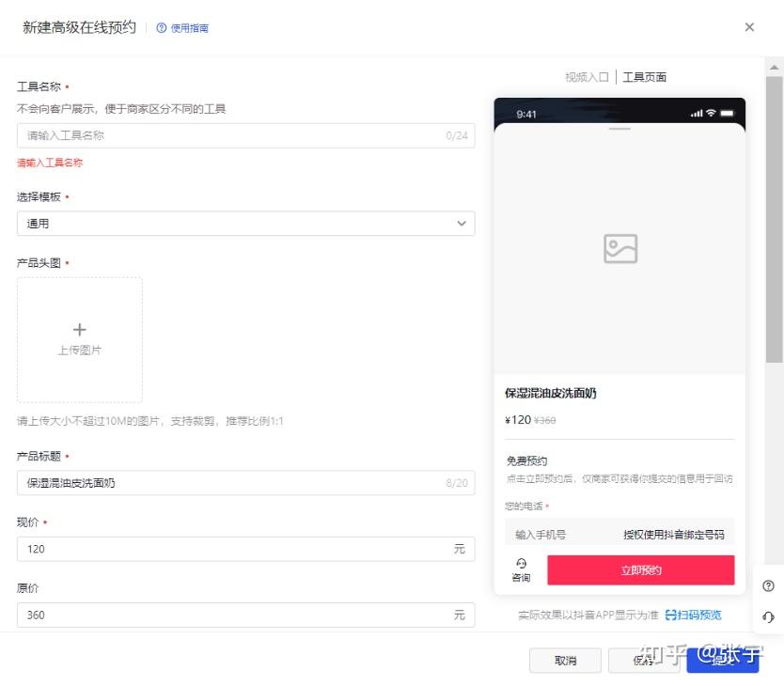Click the 扫码预览 scan icon

pos(670,615)
